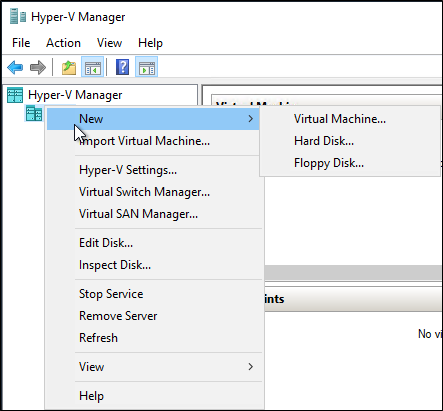The image size is (443, 411).
Task: Choose New in the context menu
Action: [x=153, y=119]
